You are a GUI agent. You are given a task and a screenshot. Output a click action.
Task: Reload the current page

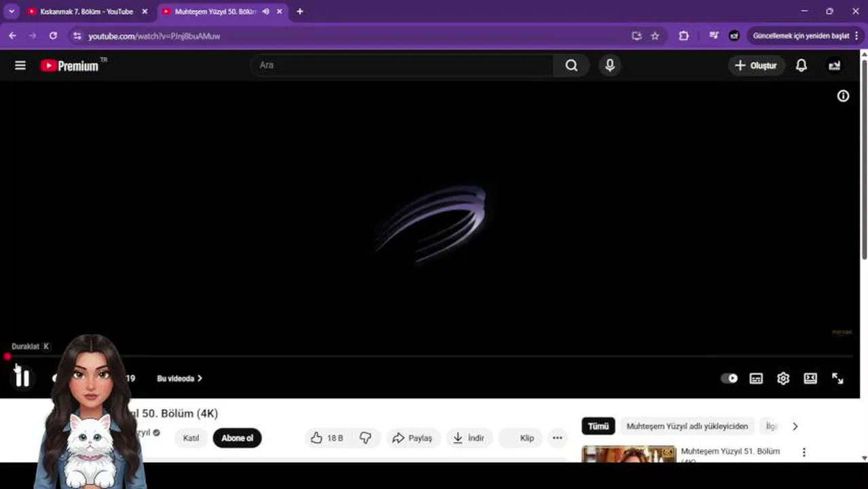pyautogui.click(x=53, y=36)
